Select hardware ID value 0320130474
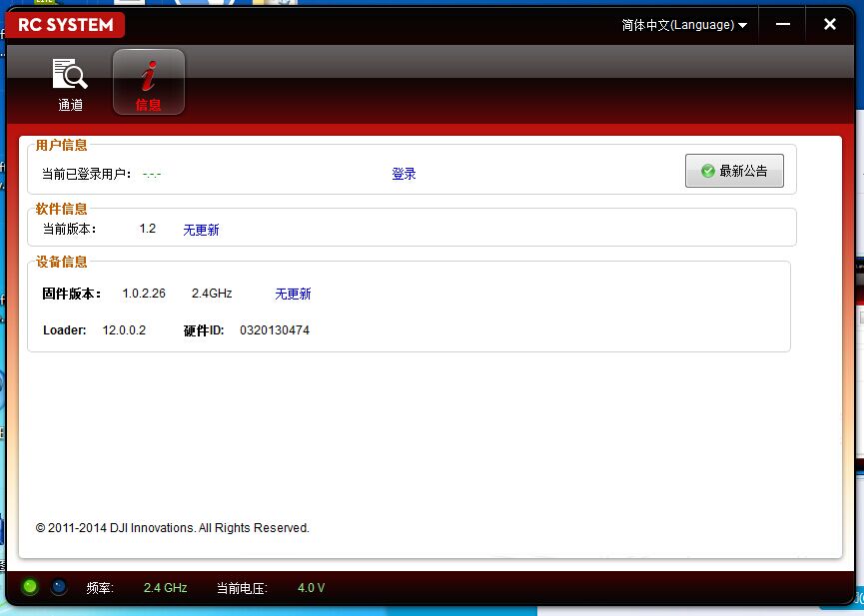This screenshot has width=864, height=616. coord(275,330)
